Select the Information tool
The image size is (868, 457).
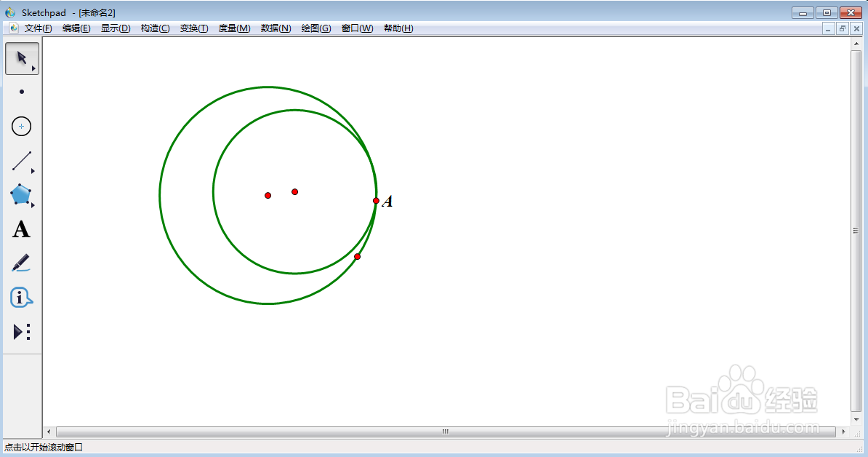click(22, 298)
